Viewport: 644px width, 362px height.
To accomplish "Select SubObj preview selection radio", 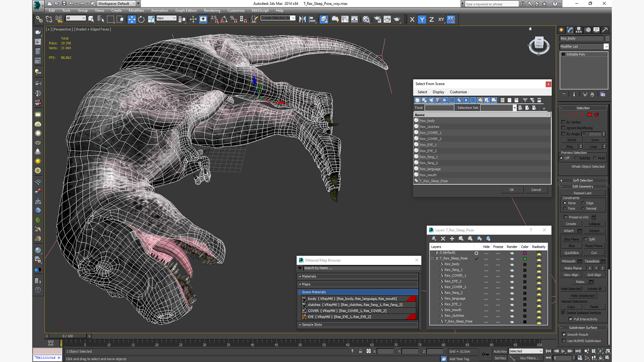I will click(576, 158).
